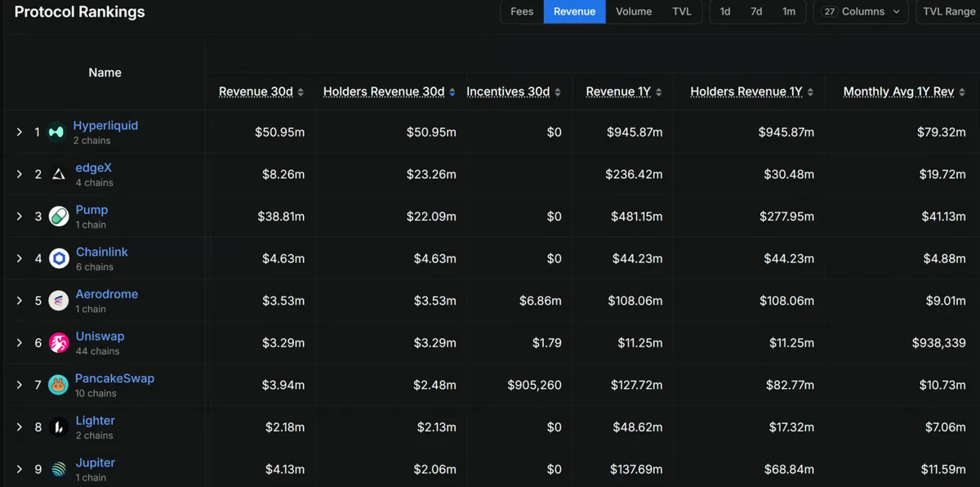Viewport: 980px width, 487px height.
Task: Click the Revenue 30d column header
Action: point(256,92)
